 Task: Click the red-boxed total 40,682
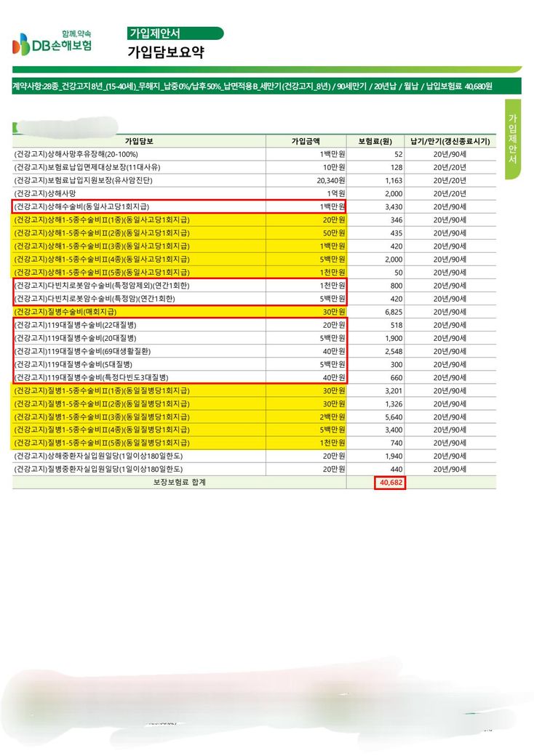[390, 482]
